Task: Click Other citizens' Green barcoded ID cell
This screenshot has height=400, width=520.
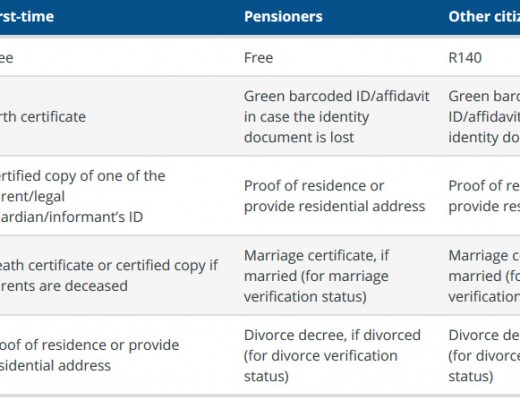Action: 484,117
